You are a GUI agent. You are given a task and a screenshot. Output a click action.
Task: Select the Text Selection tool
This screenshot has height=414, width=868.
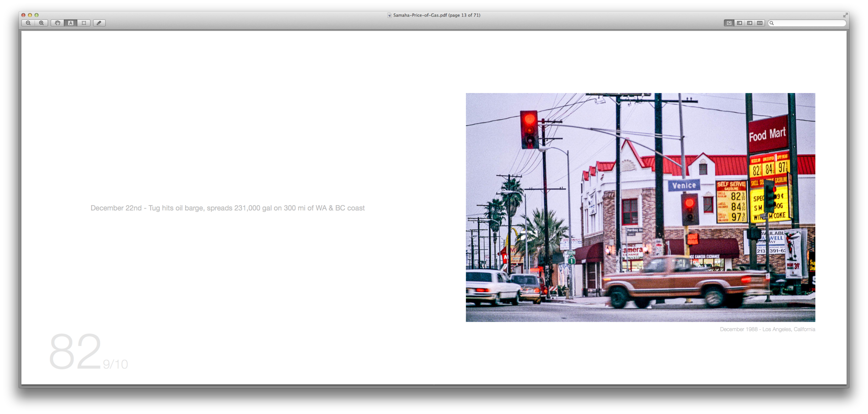coord(71,23)
